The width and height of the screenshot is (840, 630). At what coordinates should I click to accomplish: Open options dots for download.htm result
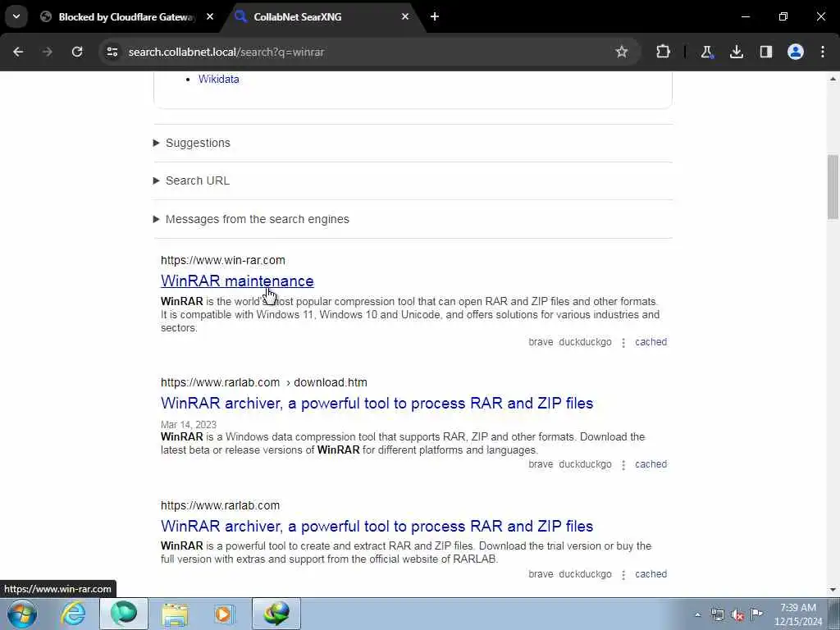coord(623,465)
